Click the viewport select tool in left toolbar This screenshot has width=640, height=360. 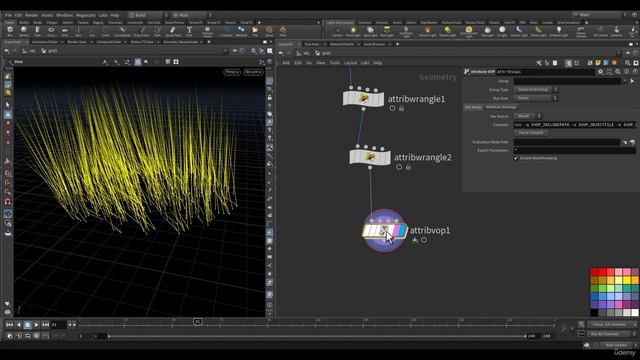[x=8, y=105]
